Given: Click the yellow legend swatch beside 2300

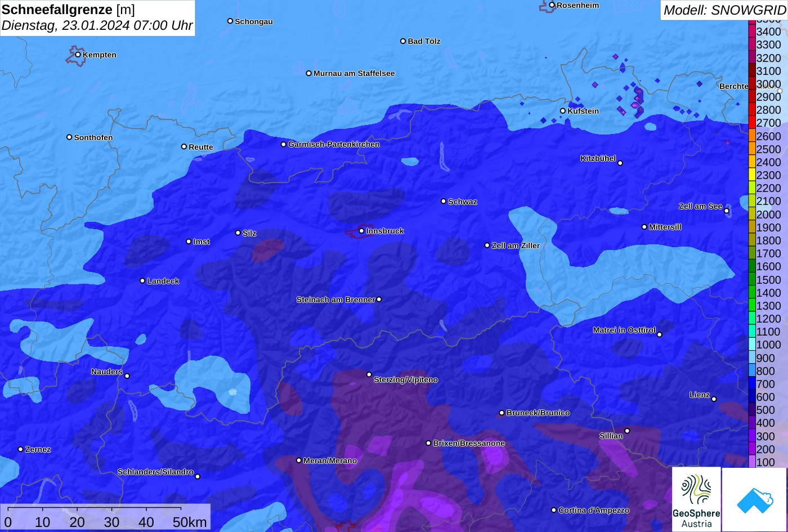Looking at the screenshot, I should click(x=752, y=175).
